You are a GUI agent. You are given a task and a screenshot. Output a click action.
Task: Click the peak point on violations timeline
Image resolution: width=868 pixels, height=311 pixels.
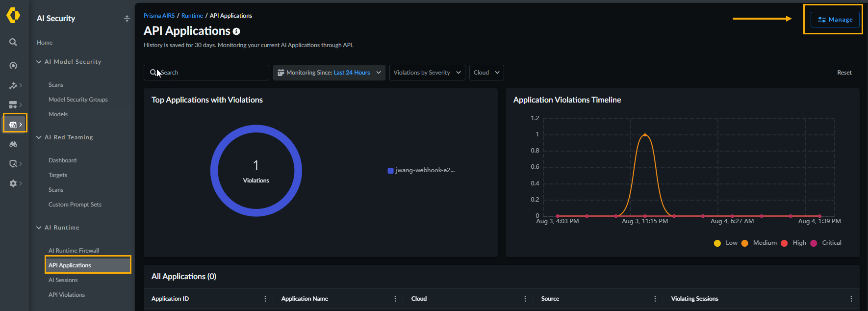point(645,135)
